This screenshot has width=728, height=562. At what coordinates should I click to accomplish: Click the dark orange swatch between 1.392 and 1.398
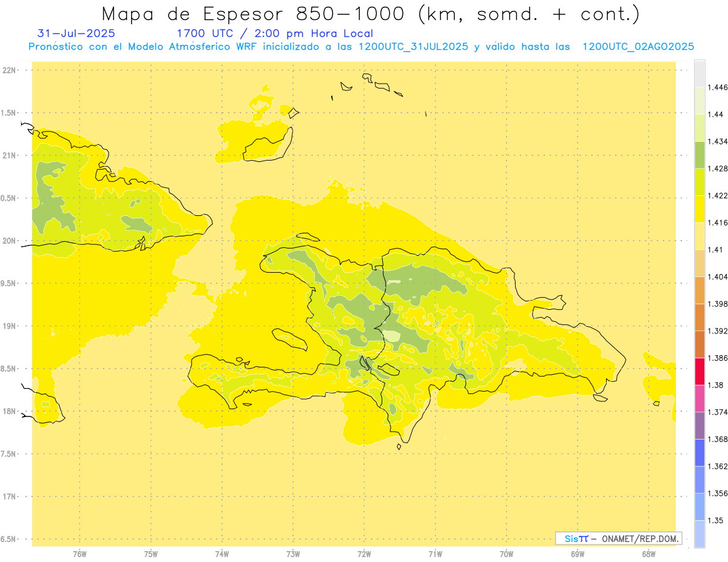pos(699,317)
